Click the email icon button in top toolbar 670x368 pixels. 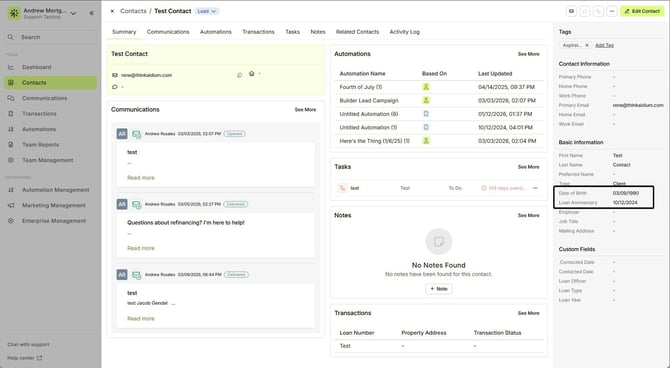[571, 11]
